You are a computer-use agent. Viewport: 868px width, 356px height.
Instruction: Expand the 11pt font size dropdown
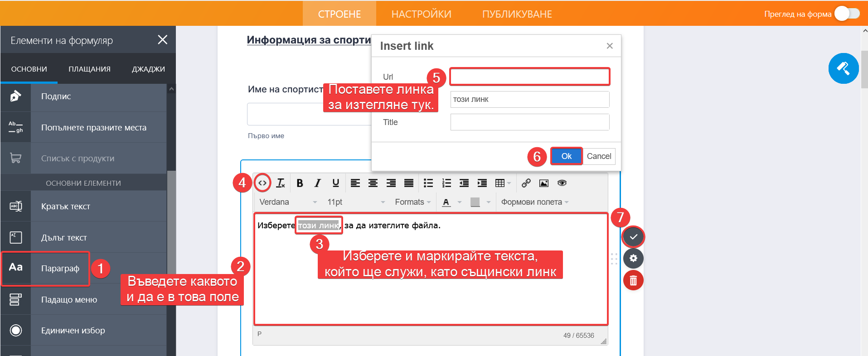click(x=355, y=202)
